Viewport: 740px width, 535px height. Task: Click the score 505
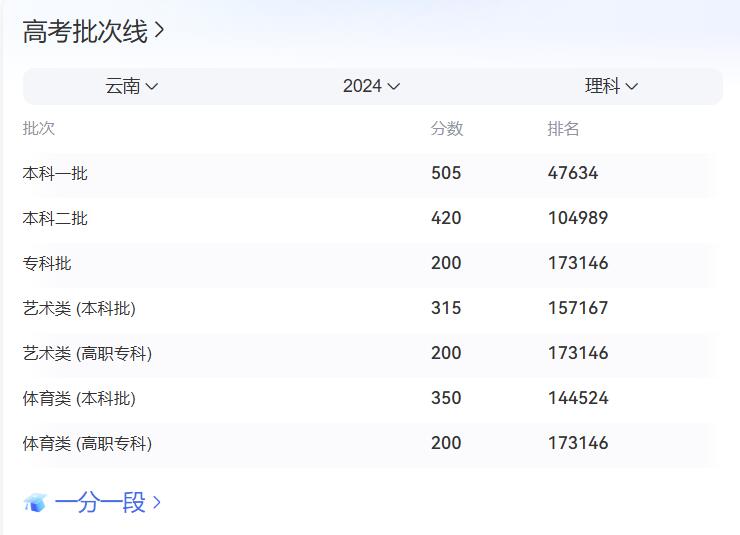coord(446,173)
